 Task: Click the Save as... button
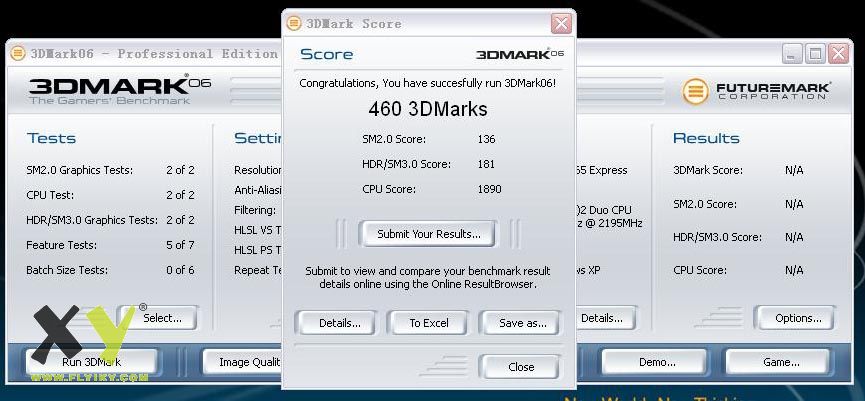click(519, 323)
